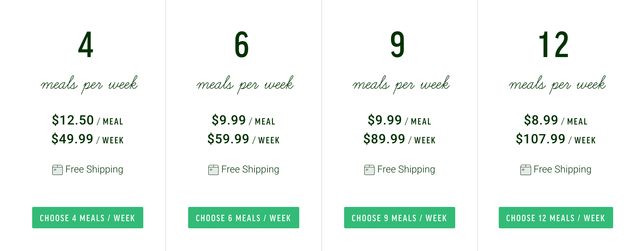Click the large number 6 heading
This screenshot has width=644, height=251.
242,45
